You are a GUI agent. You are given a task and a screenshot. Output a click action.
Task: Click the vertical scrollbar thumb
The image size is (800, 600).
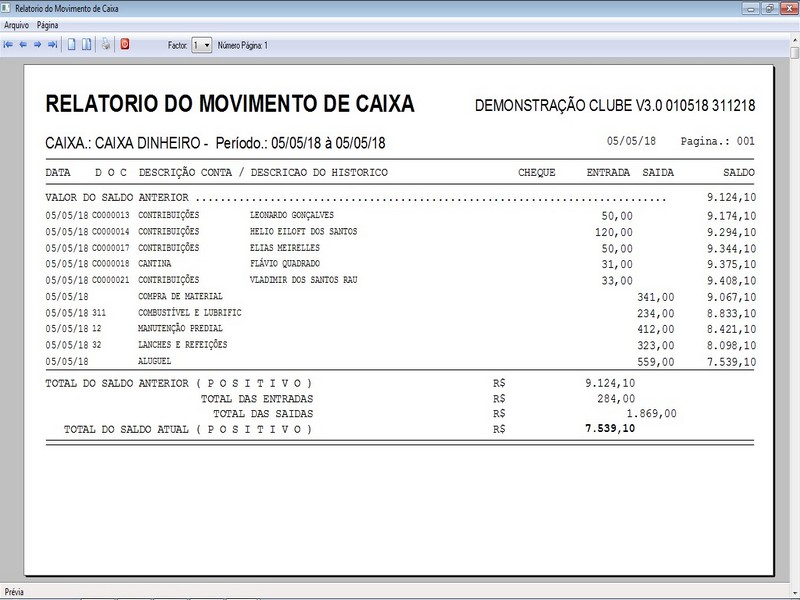coord(795,53)
